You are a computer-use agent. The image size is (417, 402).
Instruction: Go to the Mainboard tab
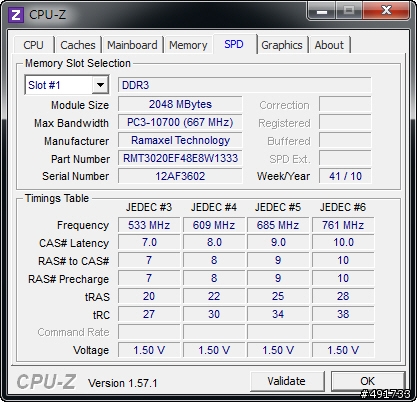(x=132, y=45)
